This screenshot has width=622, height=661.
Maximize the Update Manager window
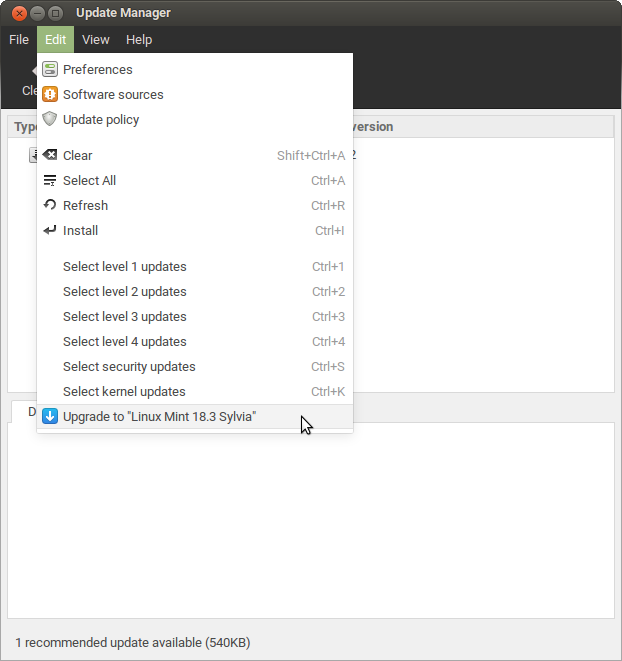coord(55,13)
